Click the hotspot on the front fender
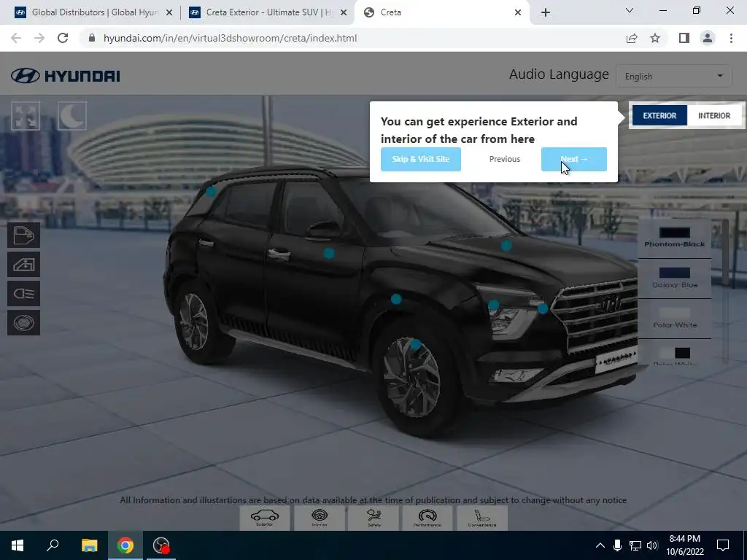The height and width of the screenshot is (560, 747). 396,299
